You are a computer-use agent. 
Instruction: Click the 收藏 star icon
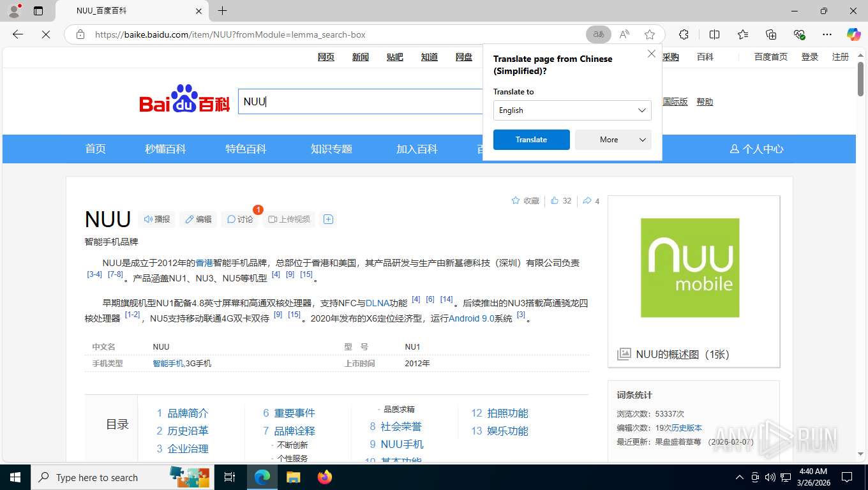click(x=525, y=200)
